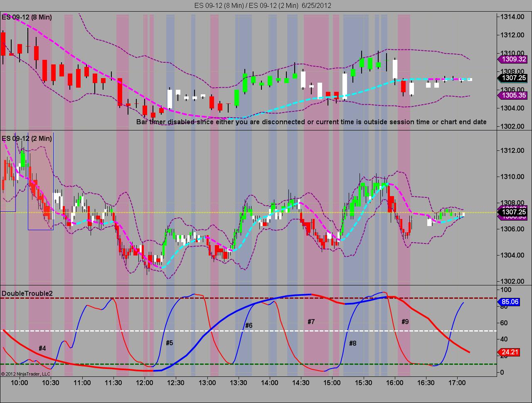Click 1302.00 on the 2 Min price axis

tap(513, 281)
